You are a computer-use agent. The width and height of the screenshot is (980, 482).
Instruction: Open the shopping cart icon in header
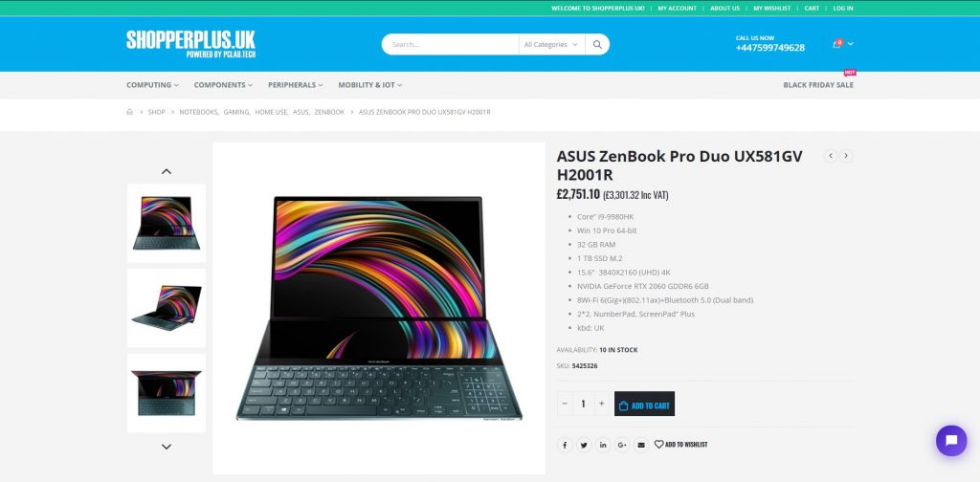pyautogui.click(x=836, y=44)
